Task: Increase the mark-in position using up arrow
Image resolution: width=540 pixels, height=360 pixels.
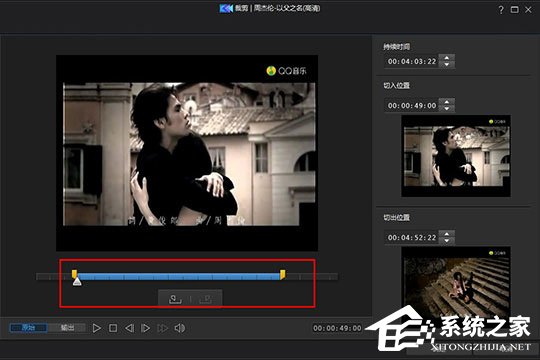Action: pos(447,102)
